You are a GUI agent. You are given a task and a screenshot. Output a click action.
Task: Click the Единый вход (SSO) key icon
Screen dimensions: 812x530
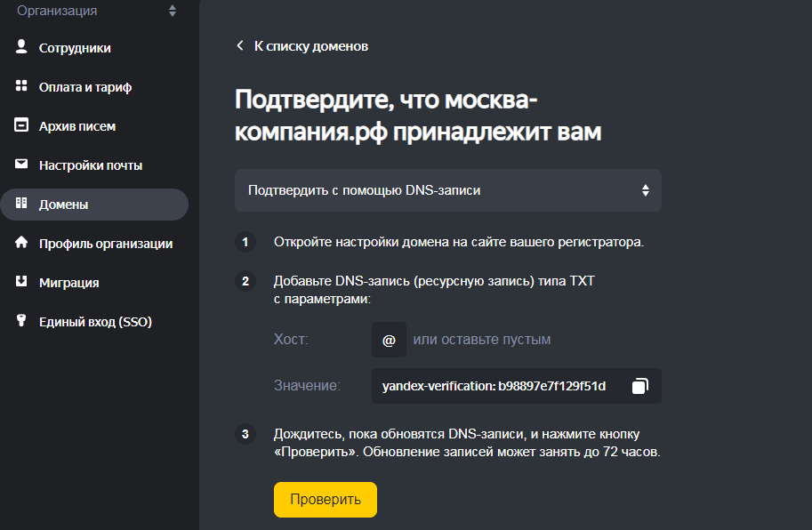tap(22, 321)
